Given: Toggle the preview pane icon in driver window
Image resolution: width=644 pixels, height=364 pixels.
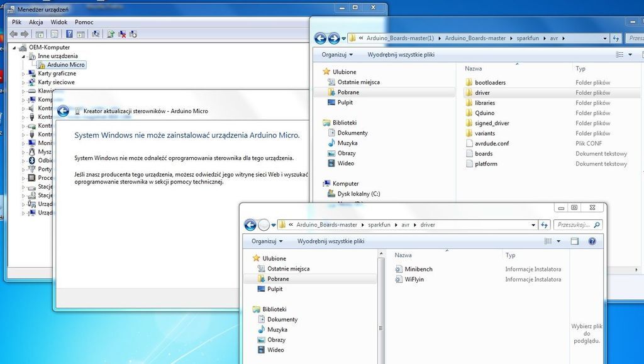Looking at the screenshot, I should tap(574, 241).
